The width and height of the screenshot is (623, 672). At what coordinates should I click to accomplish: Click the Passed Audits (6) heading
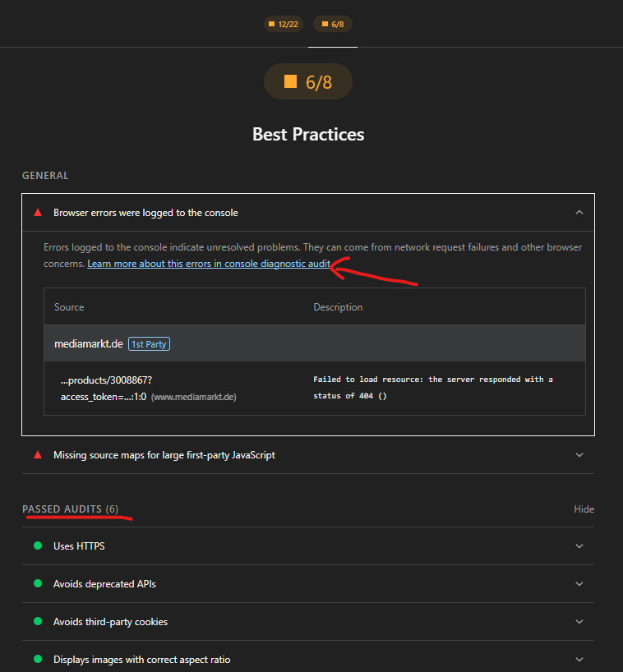pyautogui.click(x=70, y=509)
